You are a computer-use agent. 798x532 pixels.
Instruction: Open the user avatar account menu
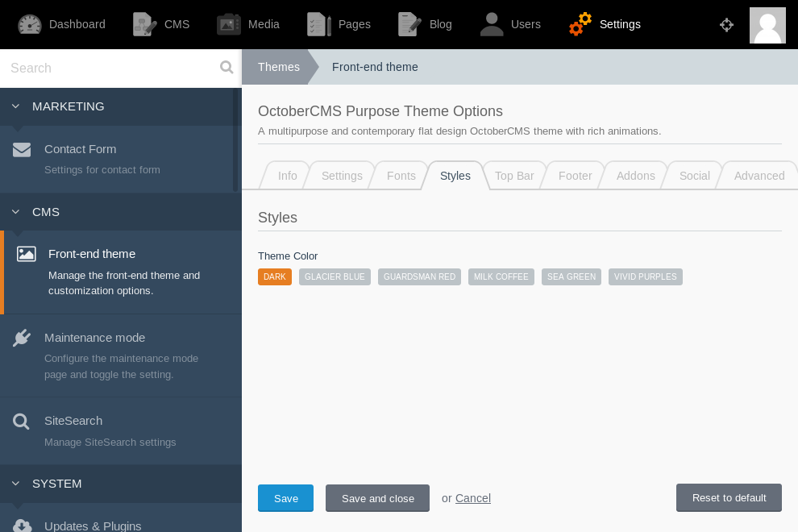[767, 26]
